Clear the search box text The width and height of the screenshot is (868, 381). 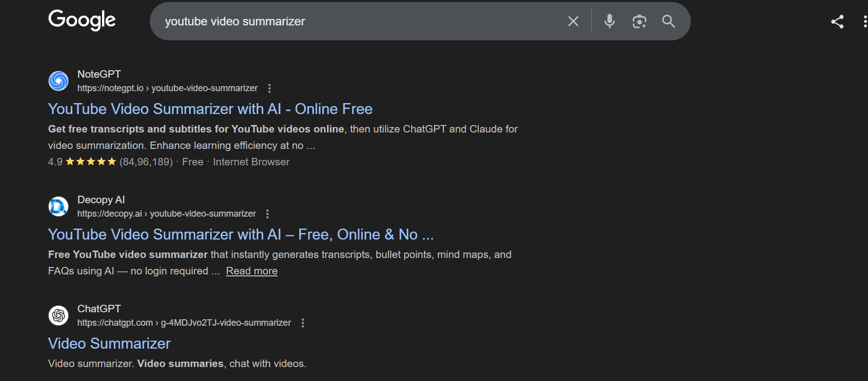(573, 21)
